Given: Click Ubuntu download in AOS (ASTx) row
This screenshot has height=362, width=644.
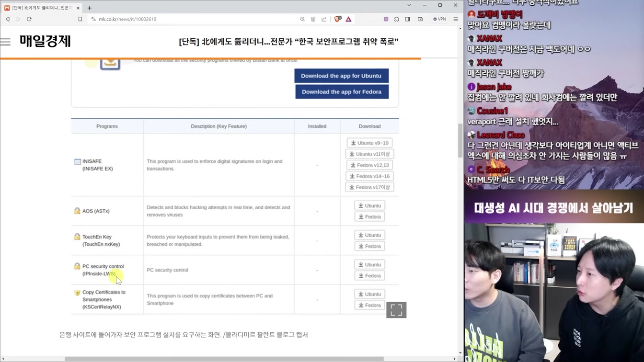Looking at the screenshot, I should (x=369, y=205).
